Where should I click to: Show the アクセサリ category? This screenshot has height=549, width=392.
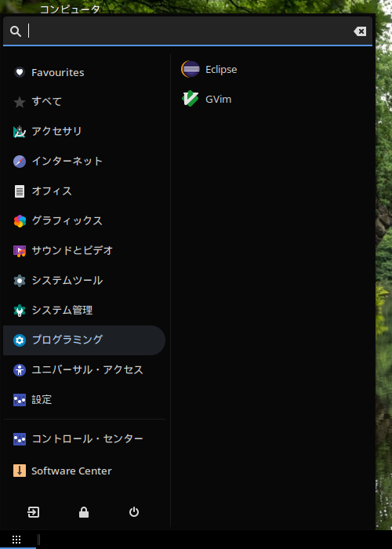click(x=84, y=132)
